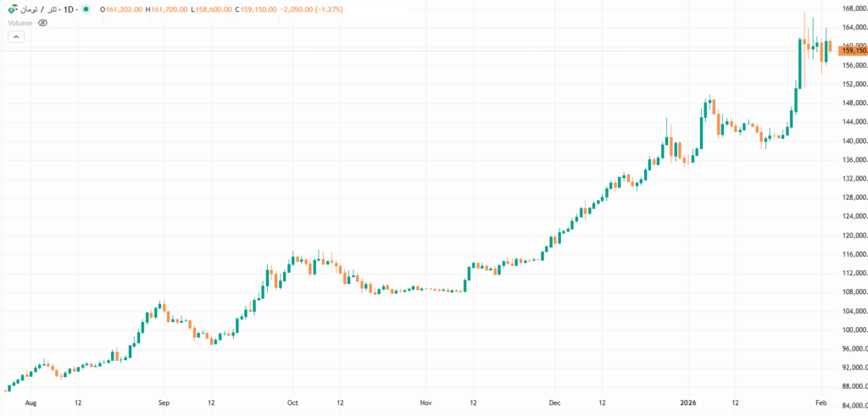
Task: Click the Feb label on time axis
Action: (821, 402)
